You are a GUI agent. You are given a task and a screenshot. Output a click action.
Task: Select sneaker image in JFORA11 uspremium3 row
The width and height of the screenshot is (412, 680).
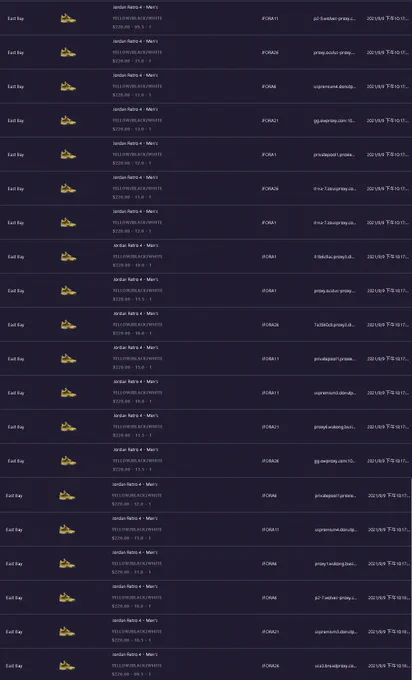coord(68,393)
